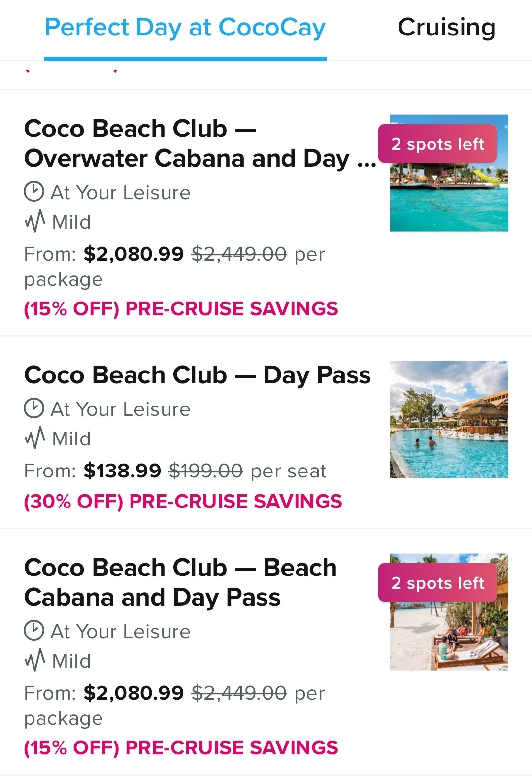The height and width of the screenshot is (778, 532).
Task: Click the Day Pass clock icon
Action: pos(34,408)
